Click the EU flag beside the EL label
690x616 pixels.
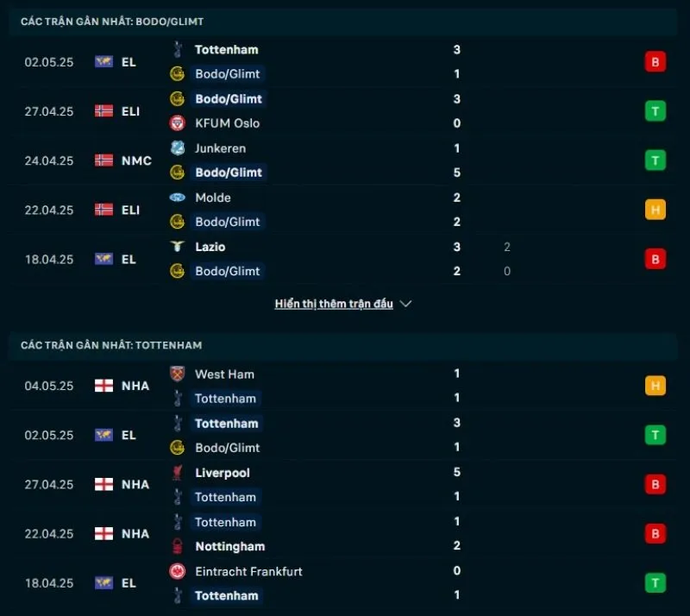pos(103,61)
